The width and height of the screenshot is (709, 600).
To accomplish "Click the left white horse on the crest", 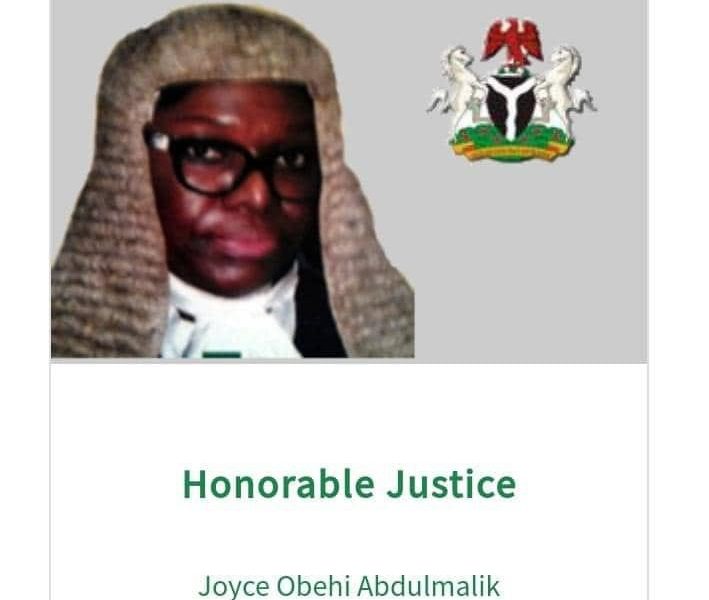I will pos(457,88).
